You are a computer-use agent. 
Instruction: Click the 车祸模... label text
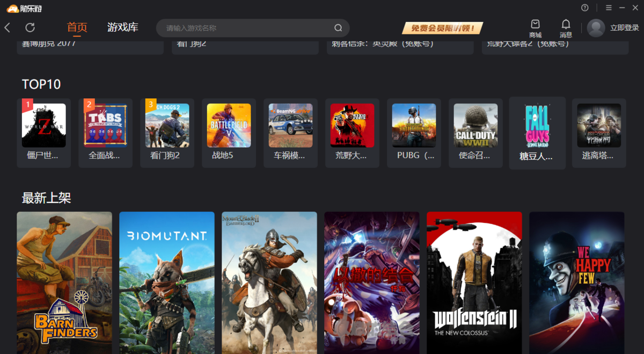[289, 156]
